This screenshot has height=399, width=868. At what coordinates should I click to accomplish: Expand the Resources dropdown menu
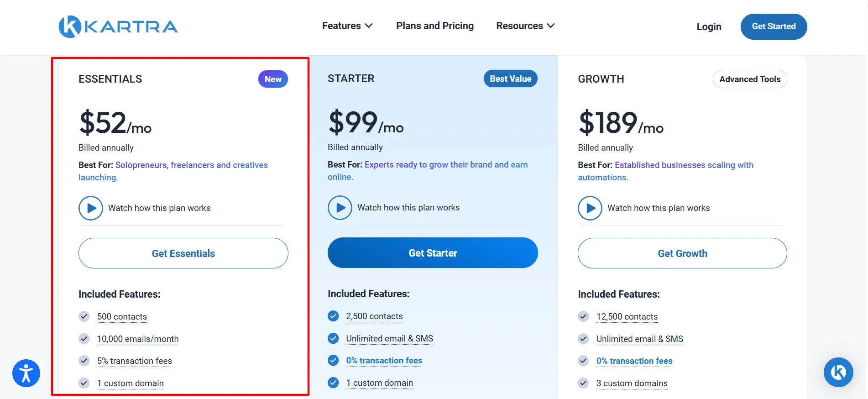[525, 26]
